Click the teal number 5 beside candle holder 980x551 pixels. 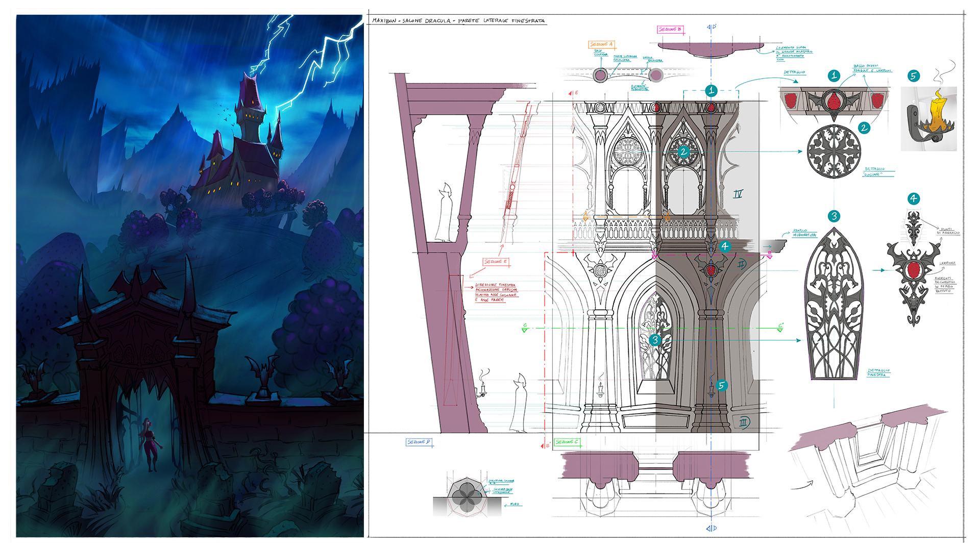914,76
